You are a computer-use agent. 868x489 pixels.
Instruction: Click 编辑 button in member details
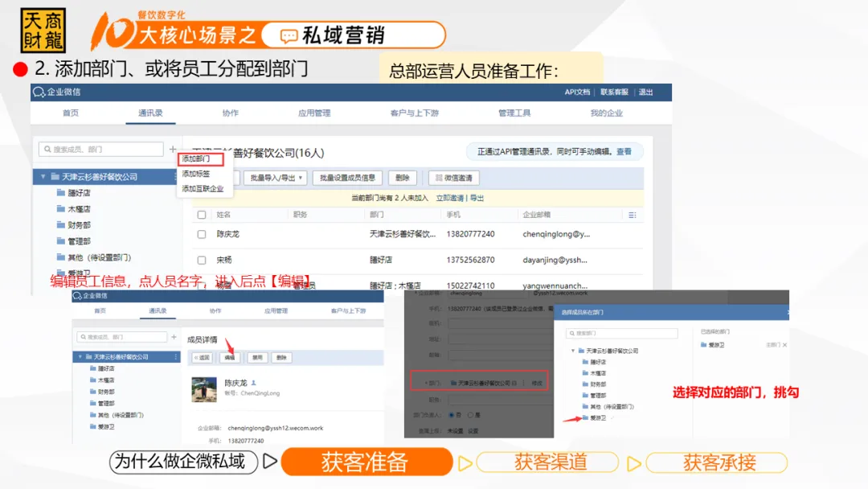tap(230, 358)
